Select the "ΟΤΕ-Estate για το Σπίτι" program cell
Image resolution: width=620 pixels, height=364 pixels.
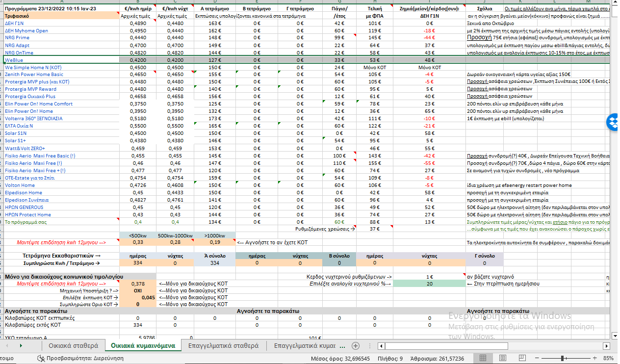pos(61,178)
